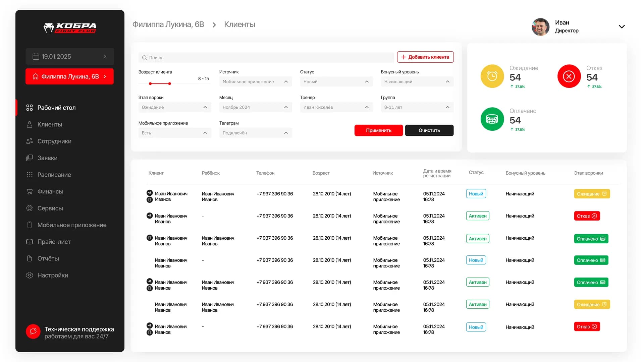Open the user profile menu chevron

tap(622, 26)
